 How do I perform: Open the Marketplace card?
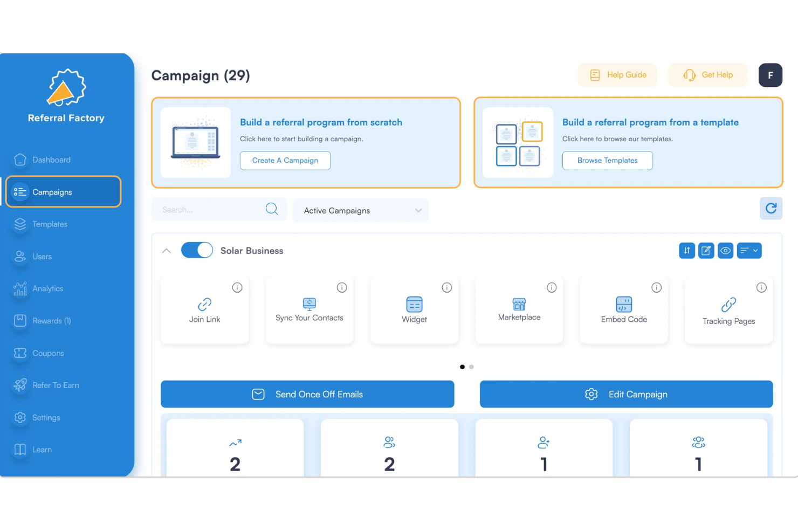519,310
